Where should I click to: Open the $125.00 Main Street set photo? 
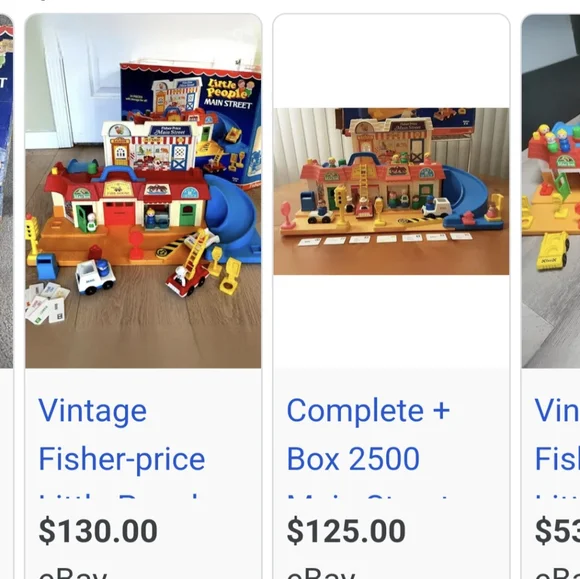click(391, 191)
